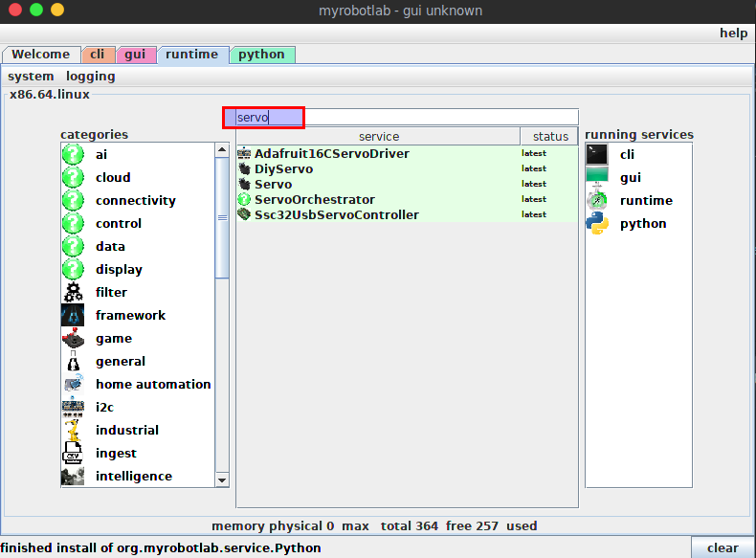Click the ServoOrchestrator service icon
Viewport: 756px width, 558px height.
pyautogui.click(x=244, y=199)
